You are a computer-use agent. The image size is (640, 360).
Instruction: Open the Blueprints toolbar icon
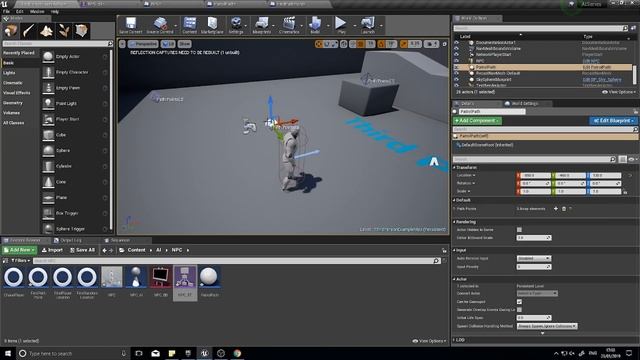point(262,25)
